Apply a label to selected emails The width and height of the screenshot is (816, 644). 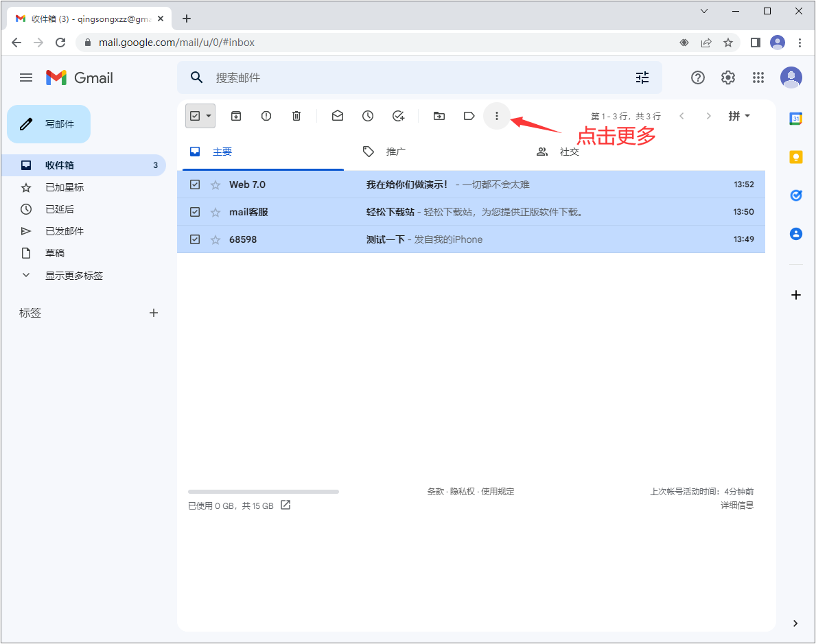[x=469, y=116]
